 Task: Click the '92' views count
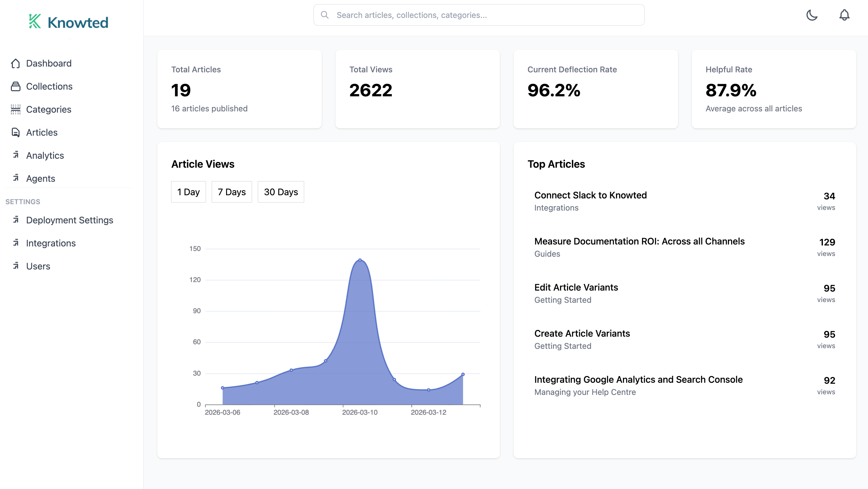point(829,381)
